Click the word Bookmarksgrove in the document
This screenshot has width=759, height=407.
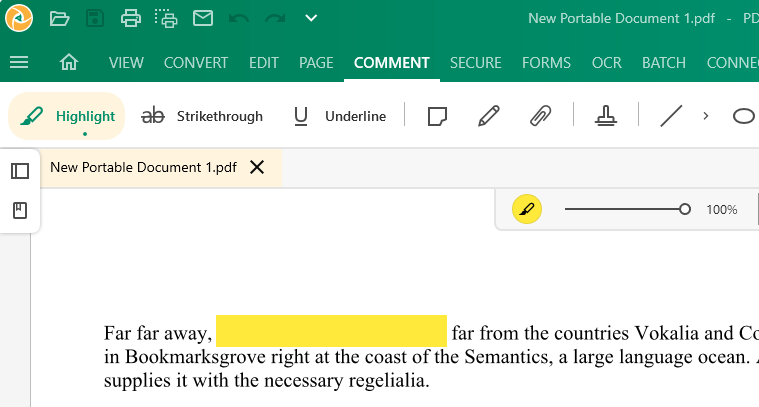pyautogui.click(x=196, y=357)
